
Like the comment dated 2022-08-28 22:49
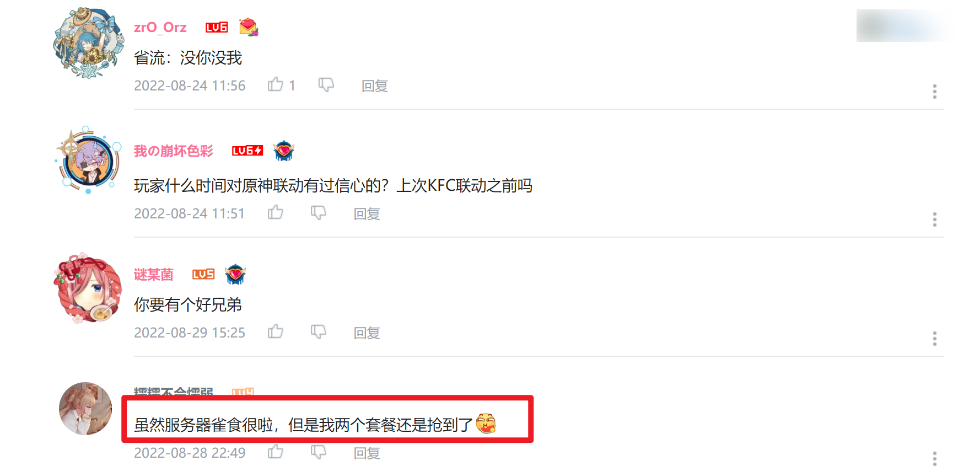[276, 453]
